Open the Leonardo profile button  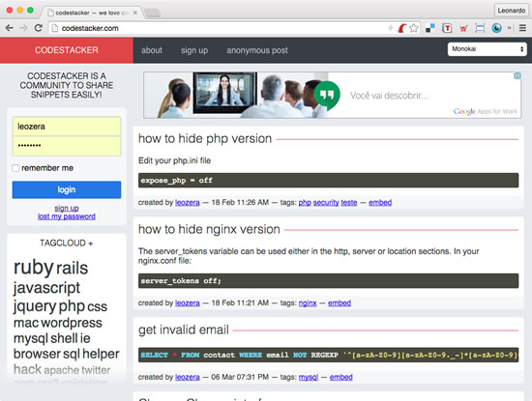point(512,11)
